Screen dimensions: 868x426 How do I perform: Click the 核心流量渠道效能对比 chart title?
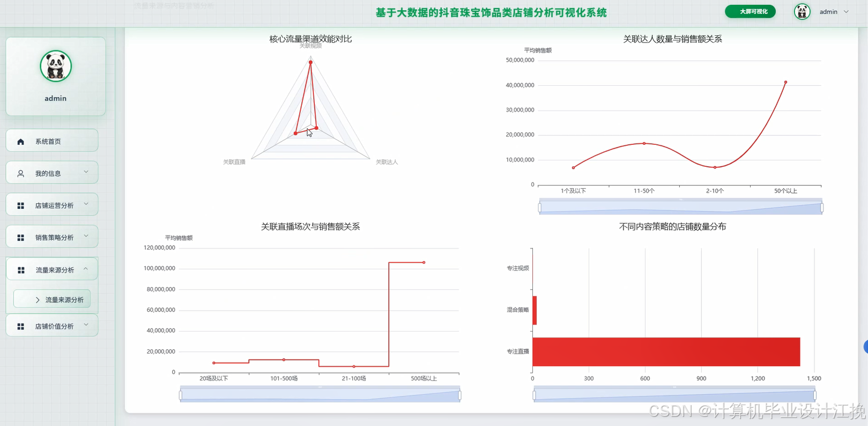coord(310,39)
